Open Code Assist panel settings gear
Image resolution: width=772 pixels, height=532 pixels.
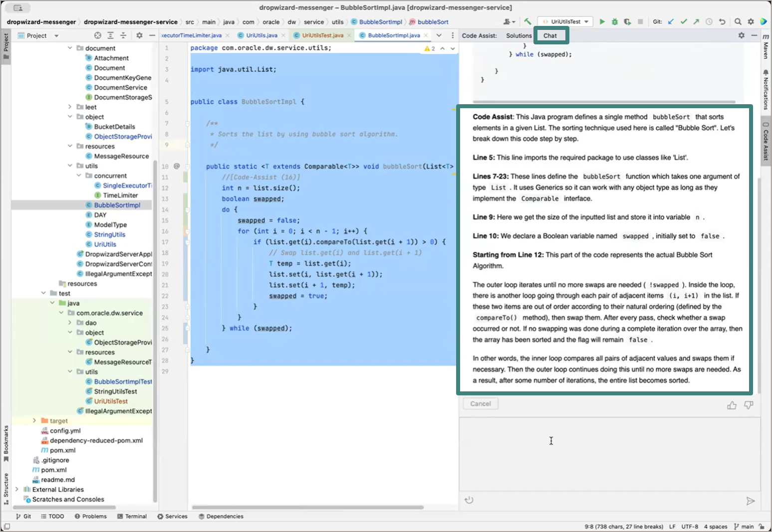(x=741, y=35)
